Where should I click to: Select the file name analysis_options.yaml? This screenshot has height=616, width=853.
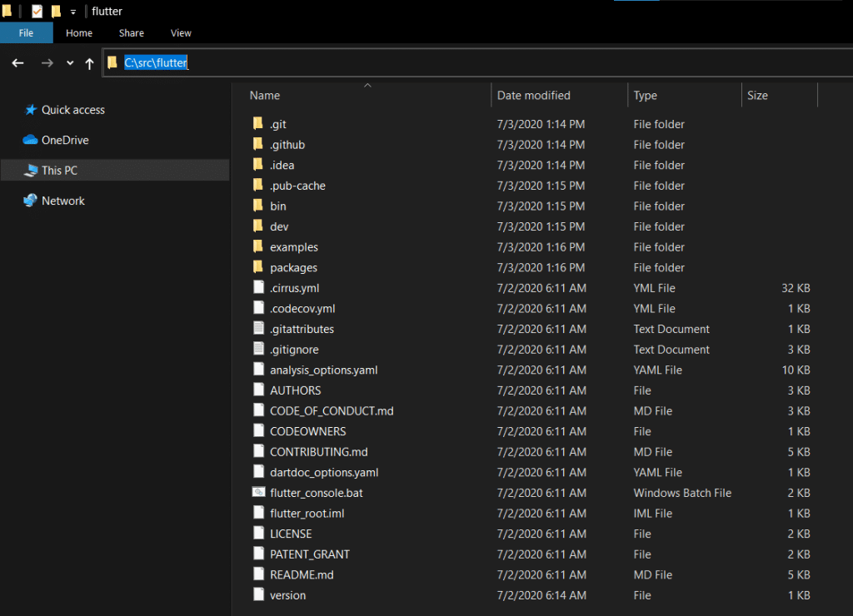[324, 370]
